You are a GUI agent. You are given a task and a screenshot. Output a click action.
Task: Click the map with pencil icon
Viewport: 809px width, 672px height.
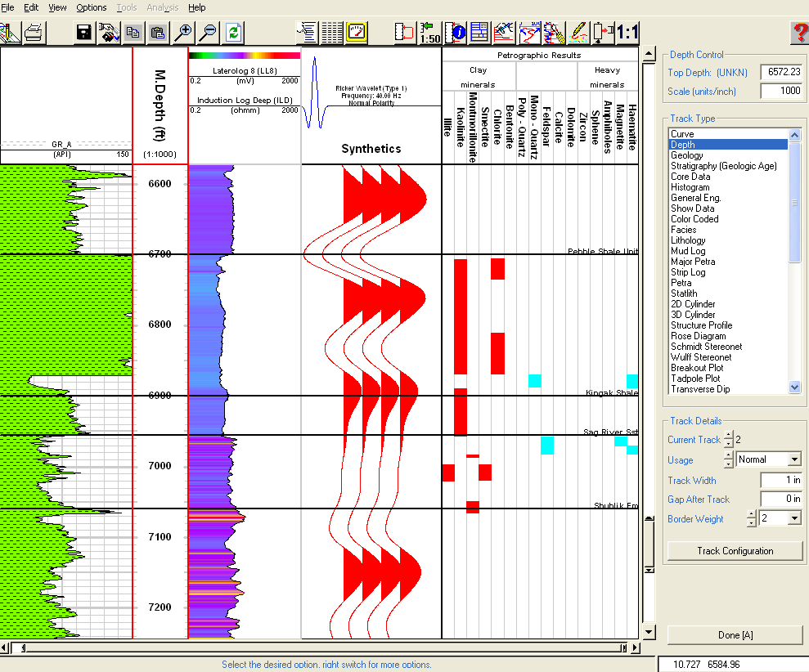pos(11,33)
